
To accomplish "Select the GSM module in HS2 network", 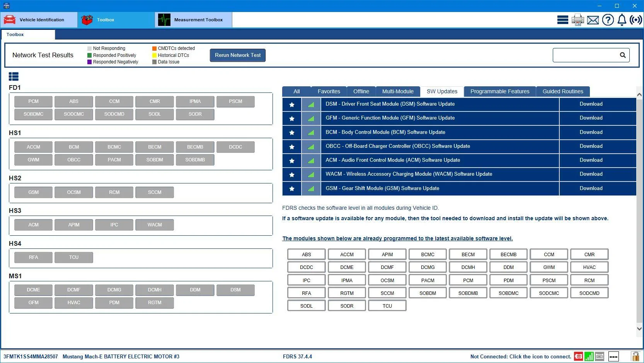I will click(x=33, y=192).
